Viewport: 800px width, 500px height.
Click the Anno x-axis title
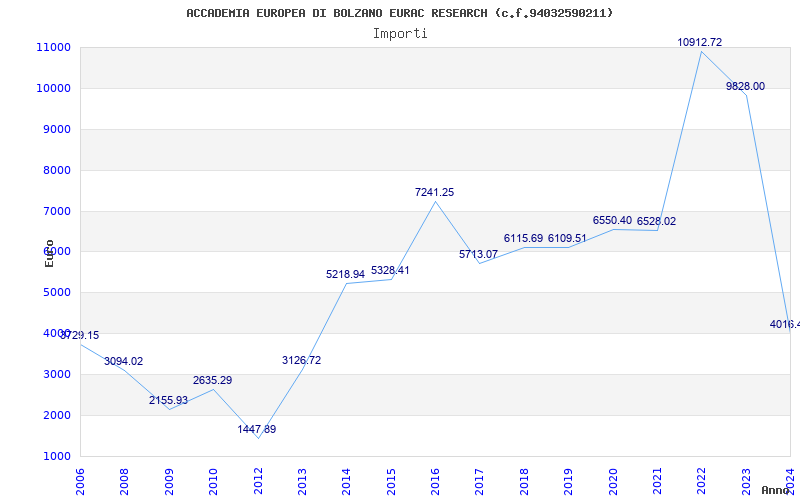pyautogui.click(x=776, y=490)
